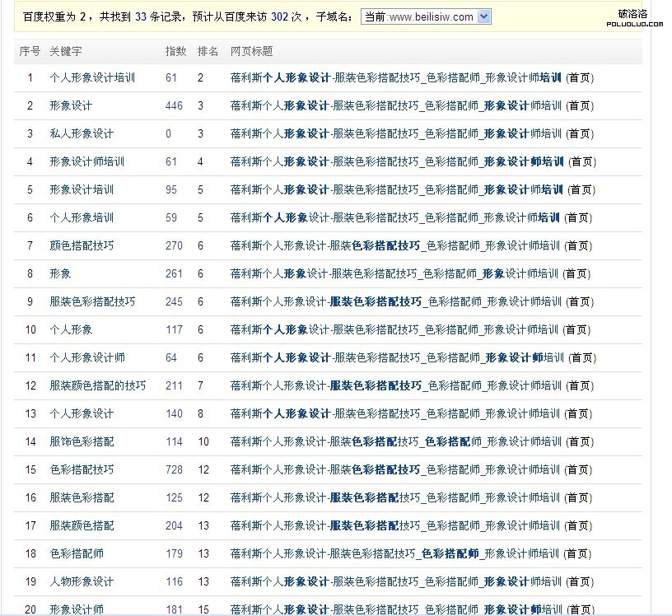
Task: Click the 33 records count in summary
Action: tap(141, 16)
